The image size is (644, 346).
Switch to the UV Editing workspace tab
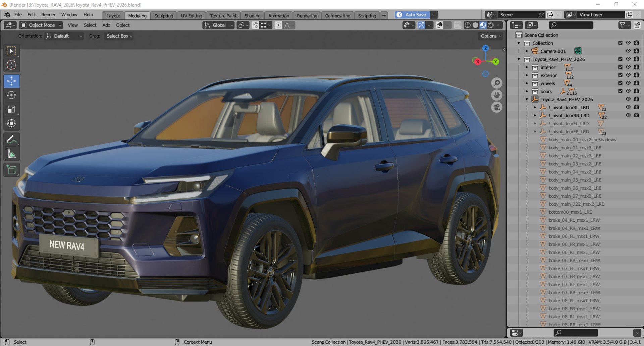click(192, 16)
